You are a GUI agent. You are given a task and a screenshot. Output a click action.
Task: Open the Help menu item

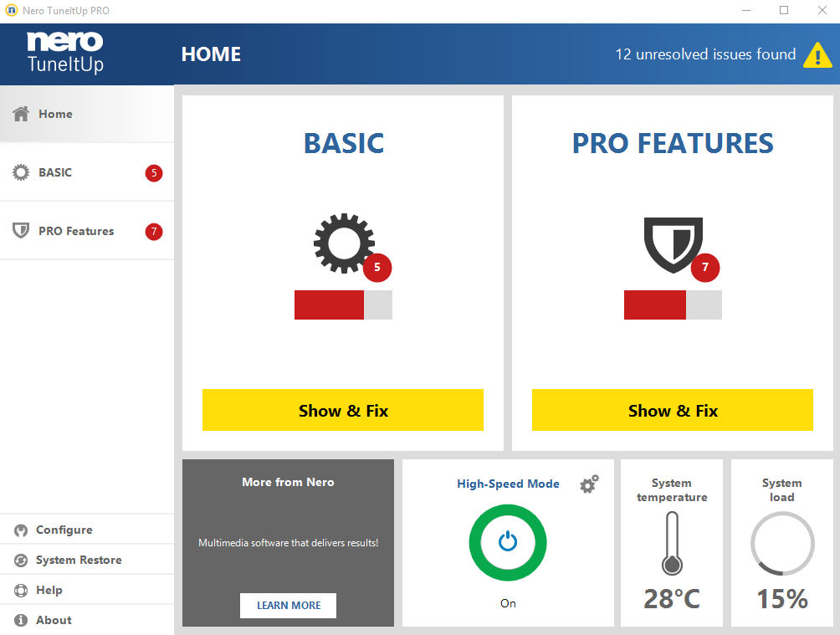[87, 590]
